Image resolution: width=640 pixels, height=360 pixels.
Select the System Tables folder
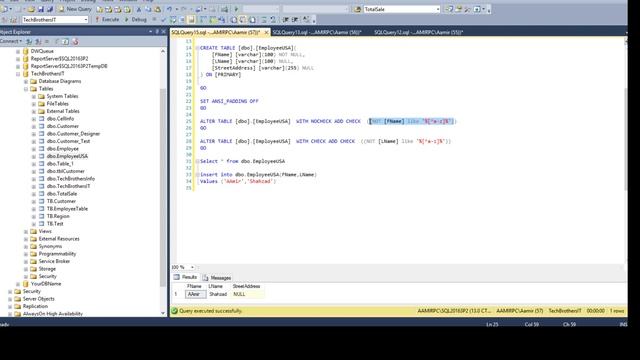click(x=62, y=96)
